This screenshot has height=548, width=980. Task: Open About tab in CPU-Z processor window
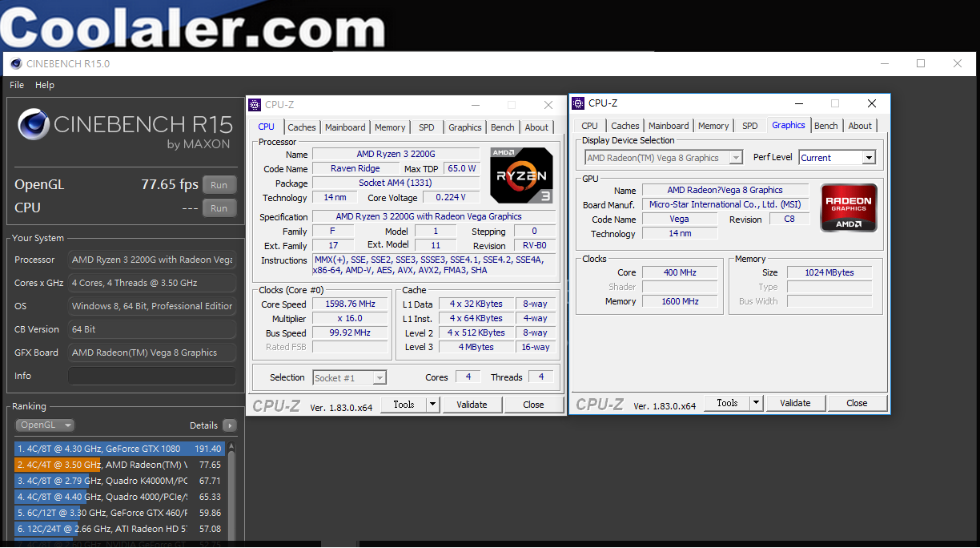[536, 127]
